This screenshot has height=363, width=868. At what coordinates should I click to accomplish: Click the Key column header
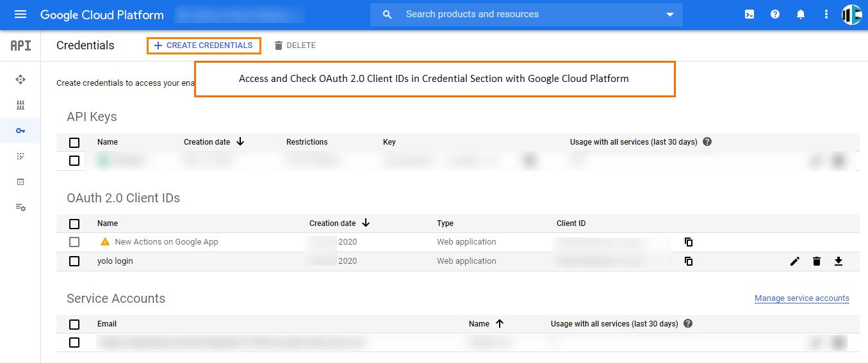coord(389,142)
